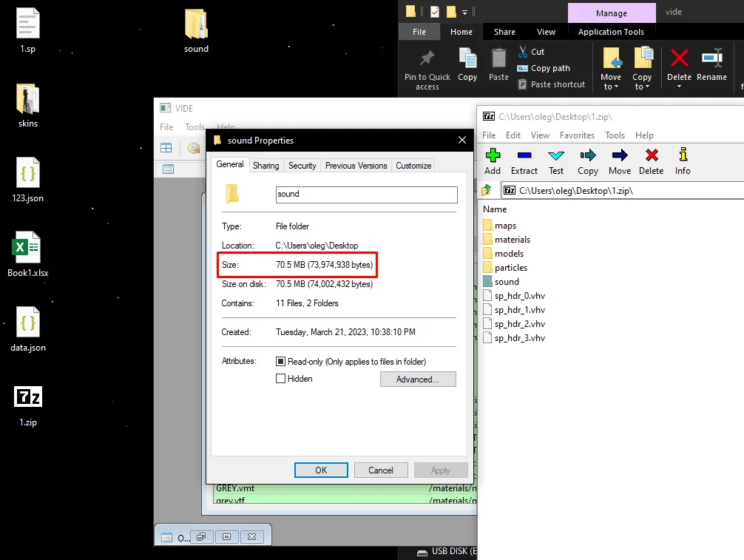Enable the Hidden checkbox in sound Properties
This screenshot has height=560, width=744.
280,378
